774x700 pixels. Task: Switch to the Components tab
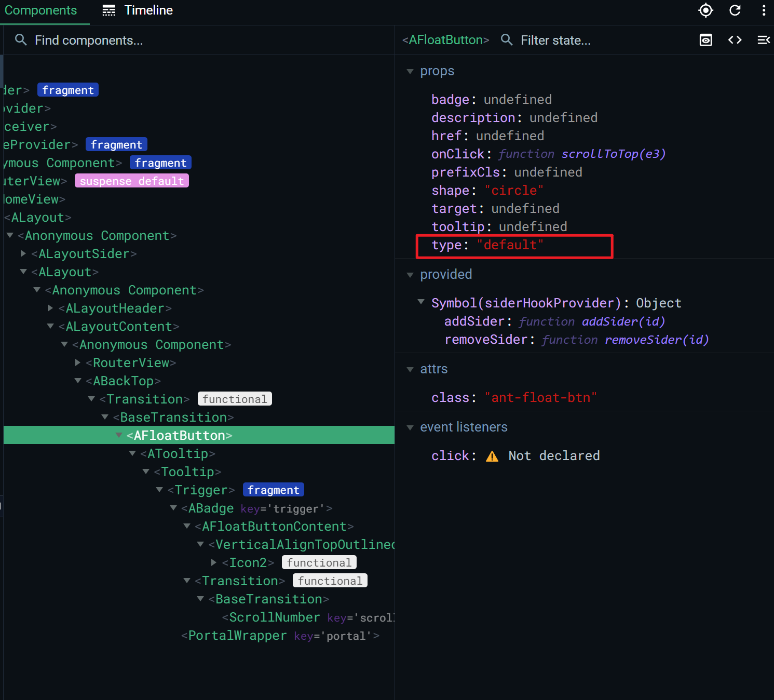coord(41,10)
